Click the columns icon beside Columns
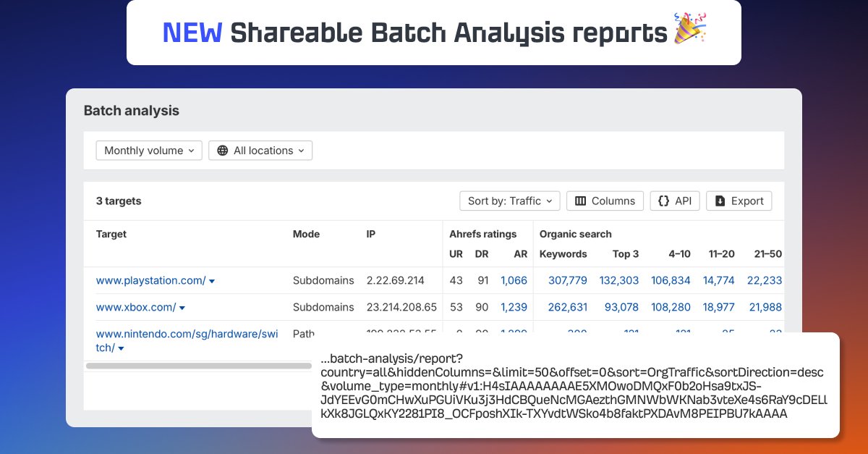Viewport: 868px width, 454px height. tap(580, 201)
